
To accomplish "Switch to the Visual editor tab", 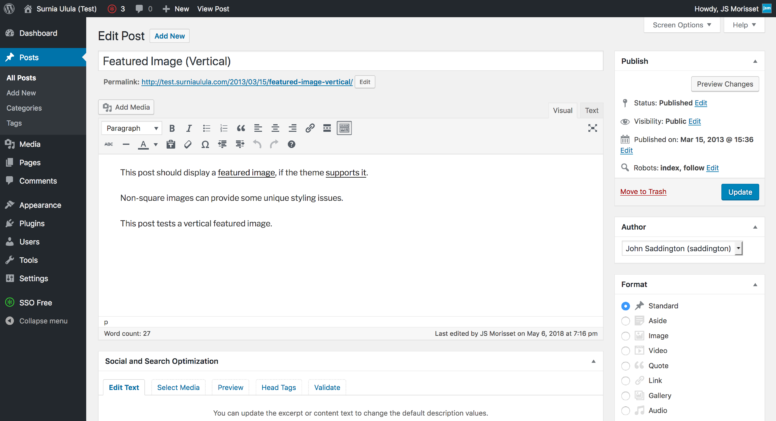I will [563, 110].
